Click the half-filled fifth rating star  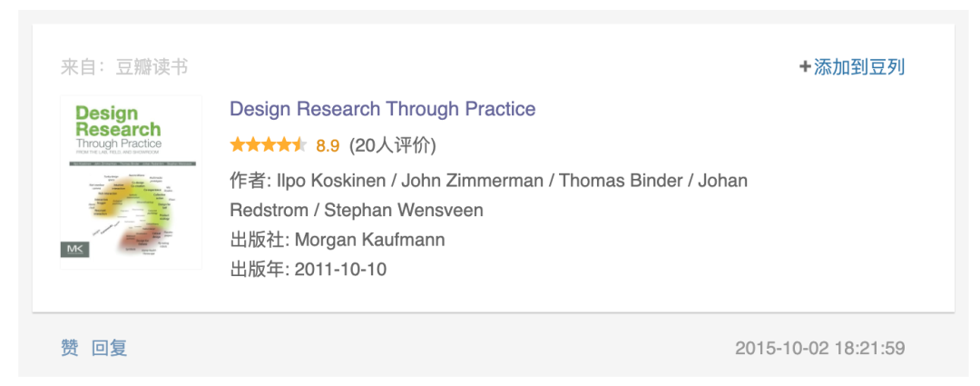299,145
